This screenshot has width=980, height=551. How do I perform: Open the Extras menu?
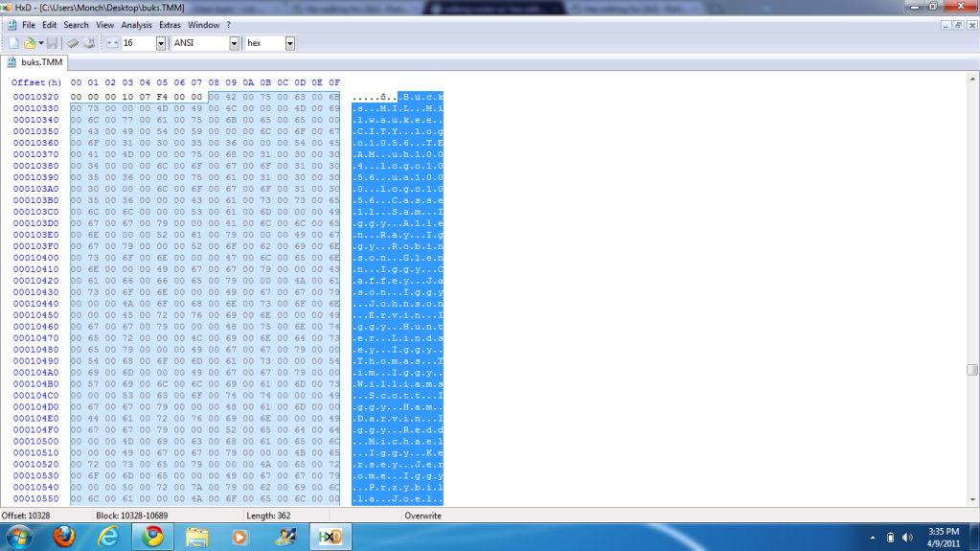click(x=170, y=25)
